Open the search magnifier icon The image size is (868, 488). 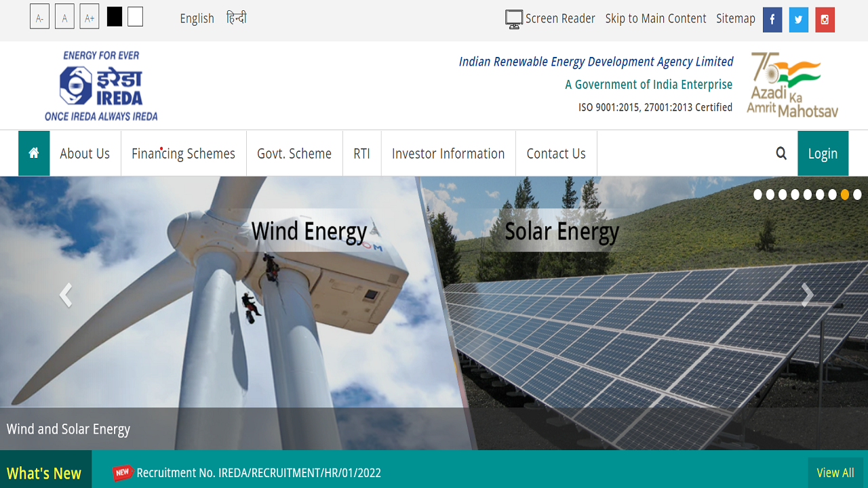[x=781, y=153]
